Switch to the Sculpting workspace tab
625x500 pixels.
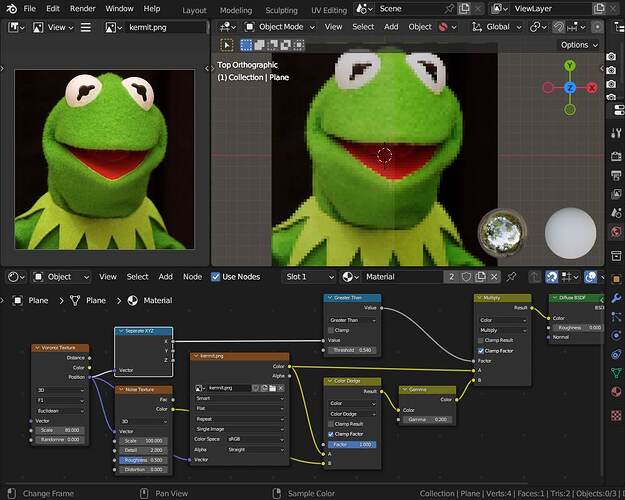pos(281,10)
